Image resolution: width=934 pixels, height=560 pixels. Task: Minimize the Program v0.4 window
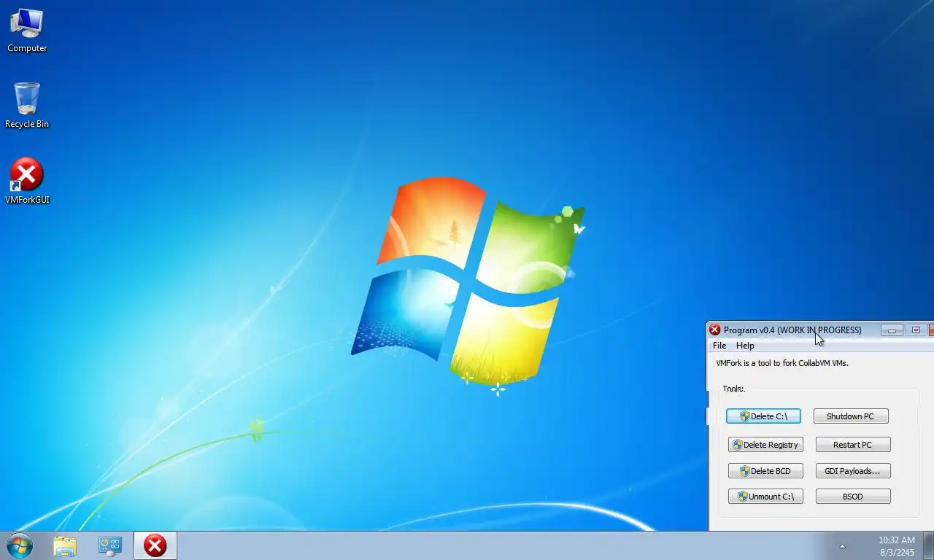[x=892, y=330]
